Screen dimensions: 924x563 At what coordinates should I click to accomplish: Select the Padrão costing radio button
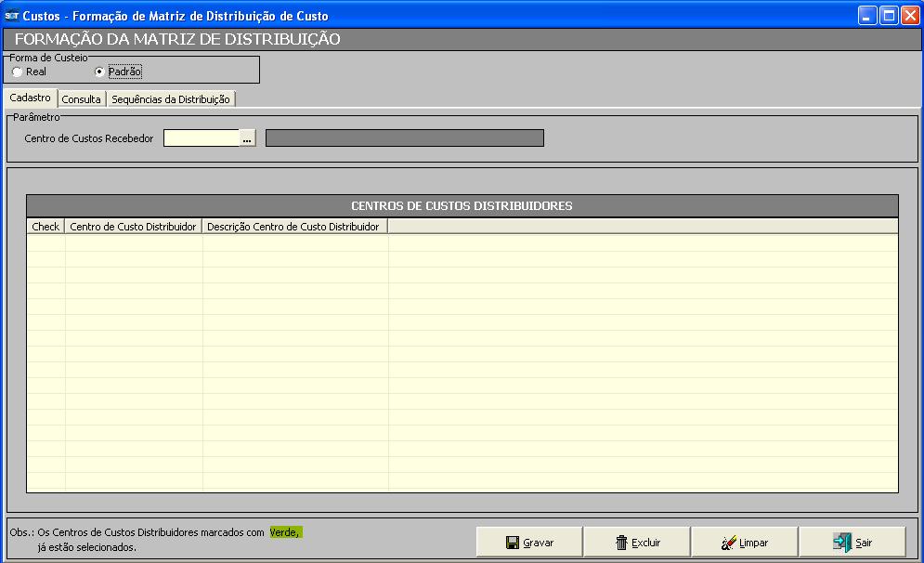pos(99,72)
